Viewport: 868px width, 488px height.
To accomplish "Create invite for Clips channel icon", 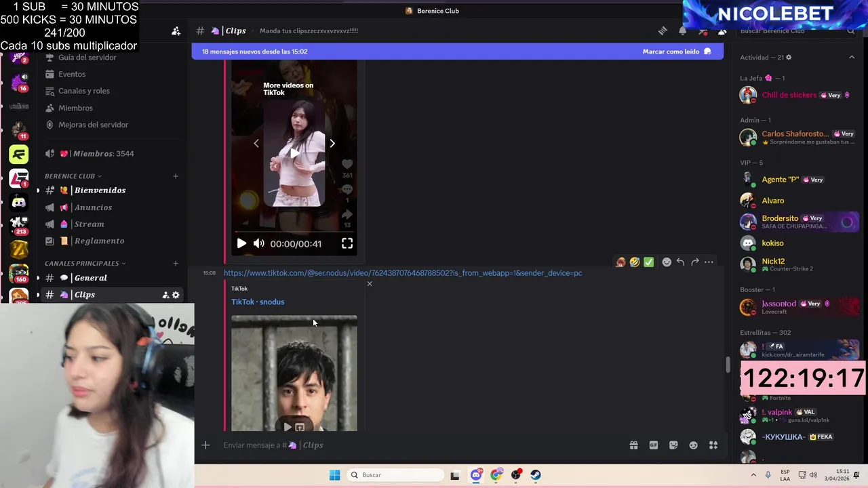I will [x=165, y=295].
